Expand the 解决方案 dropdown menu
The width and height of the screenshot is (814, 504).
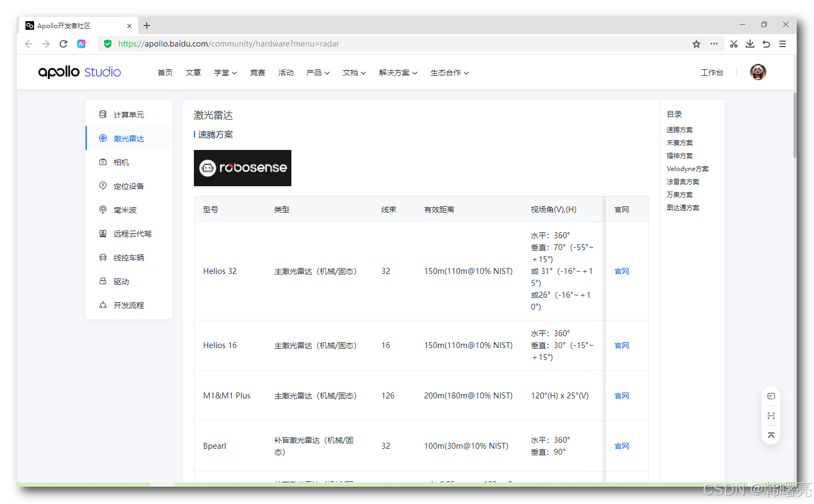coord(398,73)
